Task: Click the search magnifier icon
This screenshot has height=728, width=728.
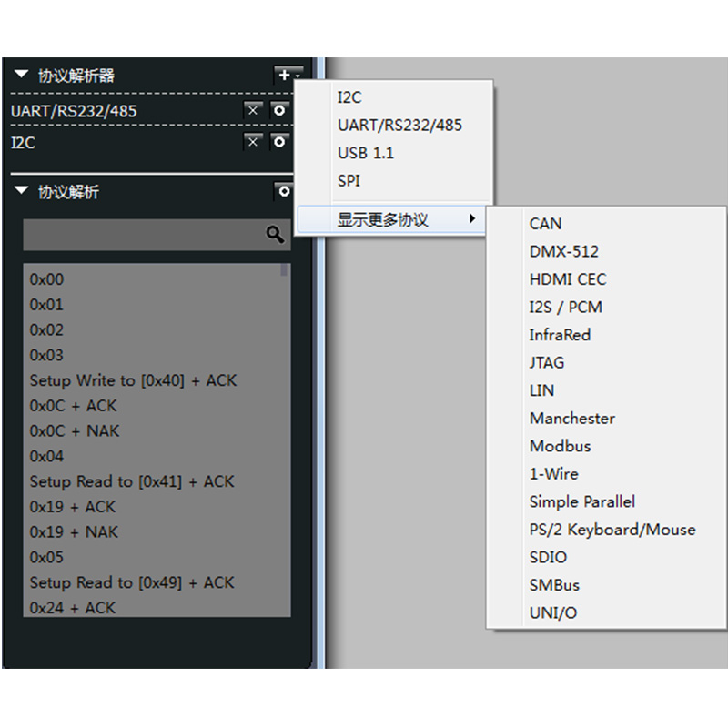Action: 275,235
